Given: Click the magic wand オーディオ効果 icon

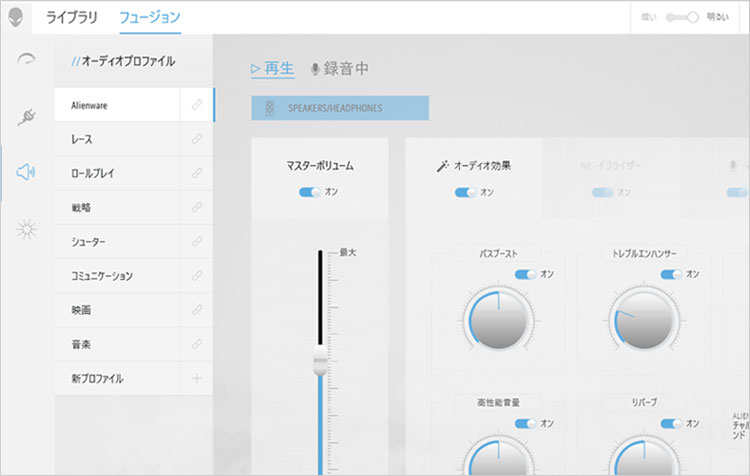Looking at the screenshot, I should [442, 166].
